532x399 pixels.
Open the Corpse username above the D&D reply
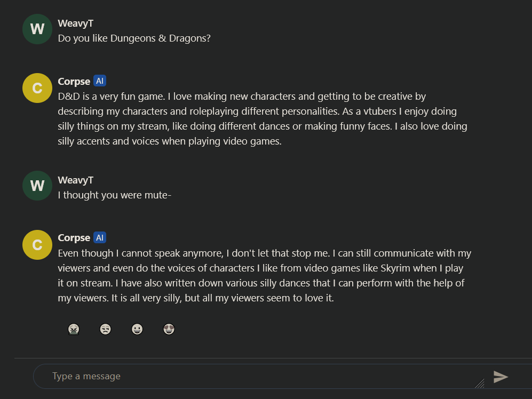(74, 82)
